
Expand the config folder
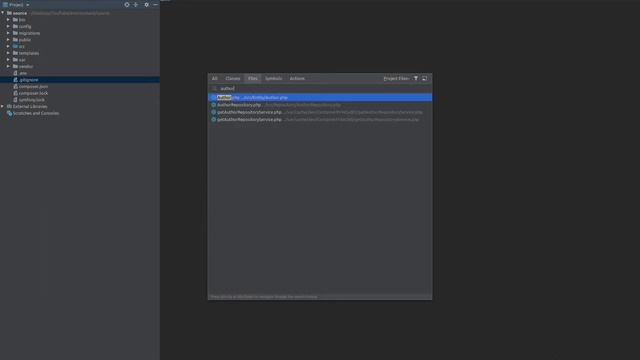[x=8, y=26]
